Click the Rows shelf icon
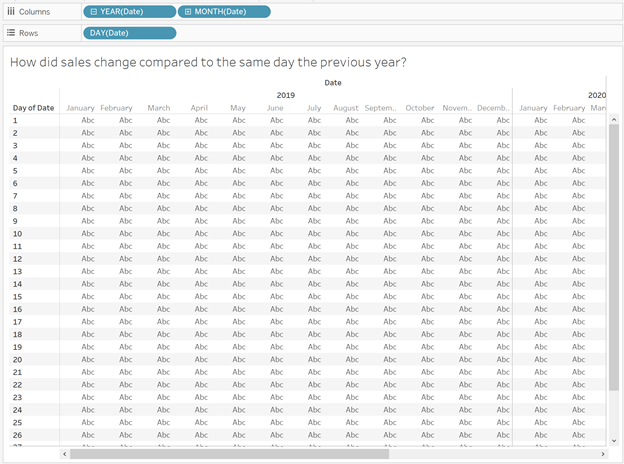Viewport: 624px width, 464px height. 11,33
